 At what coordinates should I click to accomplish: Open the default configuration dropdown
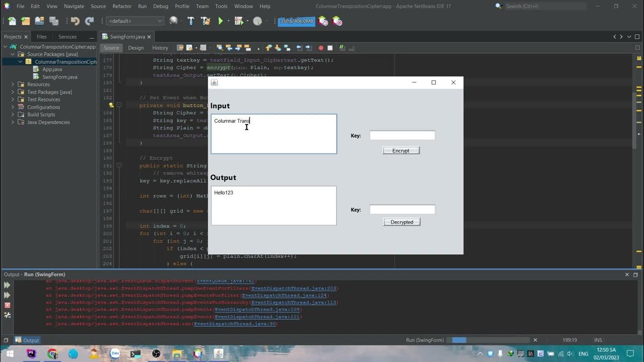[x=135, y=21]
